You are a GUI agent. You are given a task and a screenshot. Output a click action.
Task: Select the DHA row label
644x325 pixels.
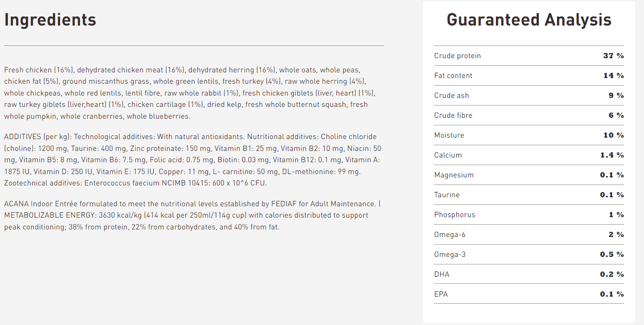(x=441, y=274)
